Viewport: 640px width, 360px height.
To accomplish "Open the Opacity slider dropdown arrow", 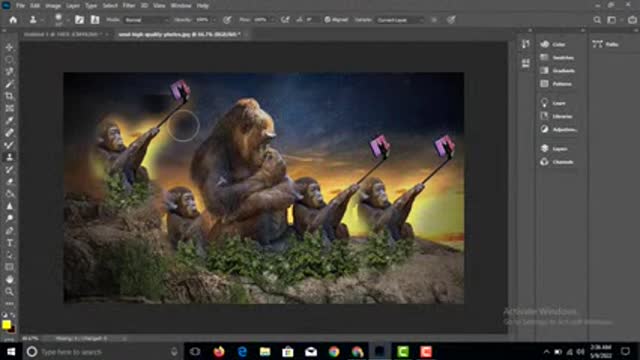I will 214,20.
